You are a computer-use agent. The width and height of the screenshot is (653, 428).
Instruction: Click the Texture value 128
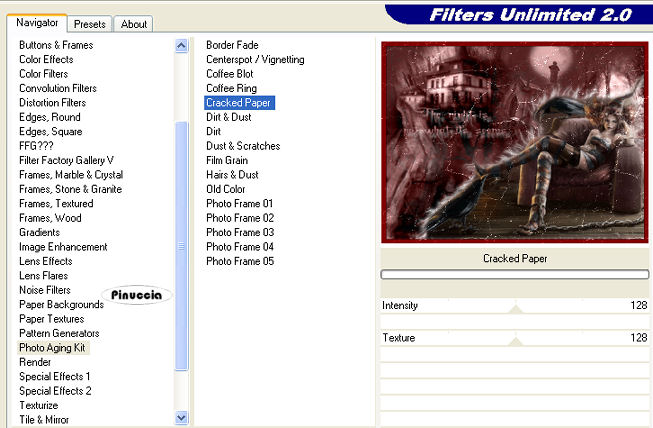pos(638,338)
